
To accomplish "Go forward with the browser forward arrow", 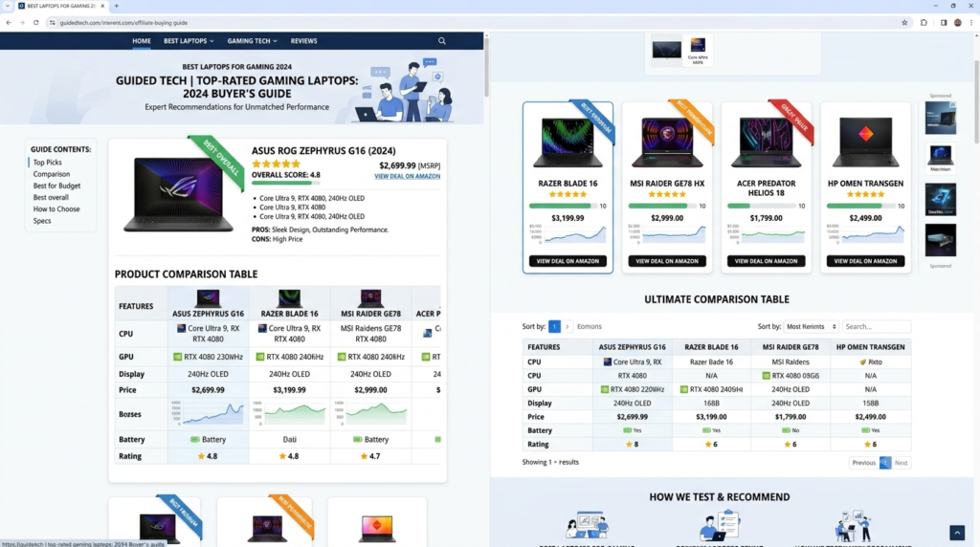I will click(x=22, y=23).
